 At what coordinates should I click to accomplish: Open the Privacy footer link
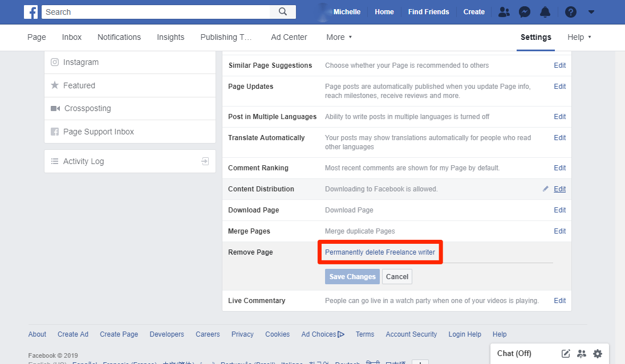[x=242, y=334]
